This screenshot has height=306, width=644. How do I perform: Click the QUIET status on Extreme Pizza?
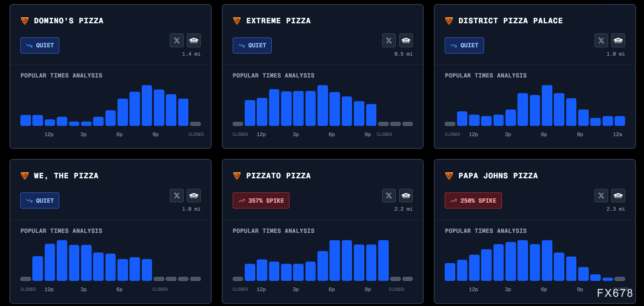click(x=252, y=45)
